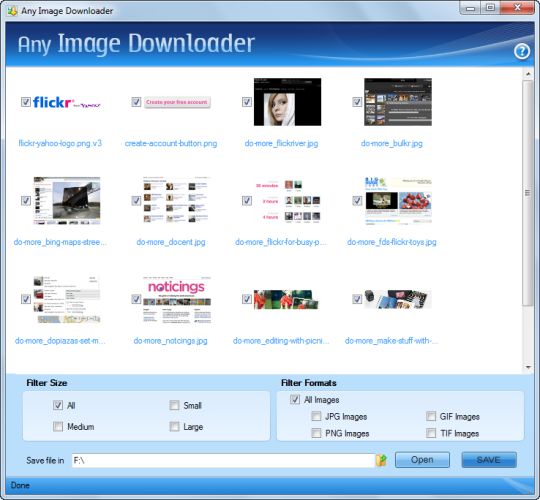
Task: Click the scrollbar up arrow
Action: click(x=528, y=74)
